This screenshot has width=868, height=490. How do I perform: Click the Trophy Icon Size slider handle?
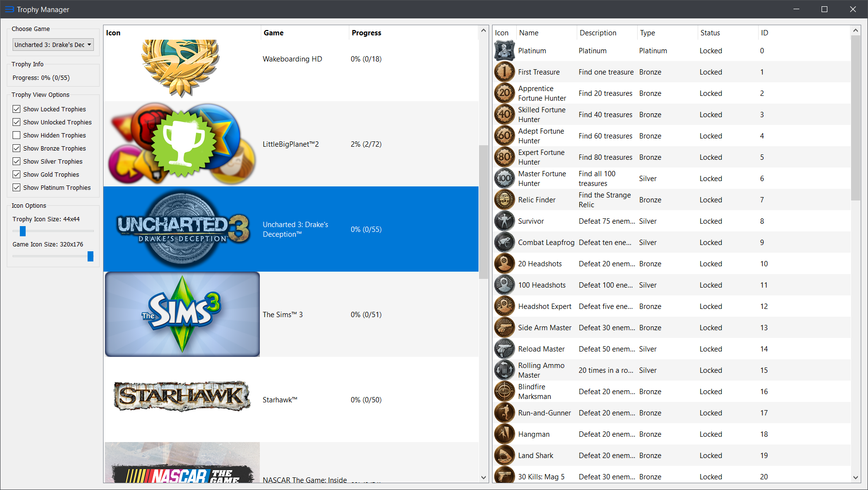23,231
